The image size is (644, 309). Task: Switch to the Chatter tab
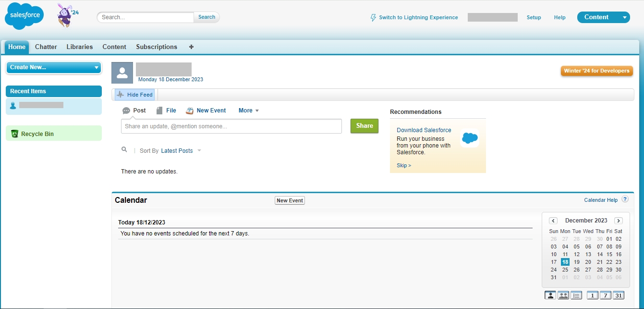46,47
